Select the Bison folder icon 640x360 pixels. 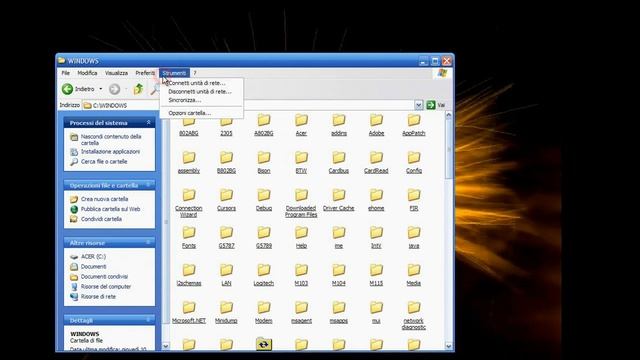(264, 157)
